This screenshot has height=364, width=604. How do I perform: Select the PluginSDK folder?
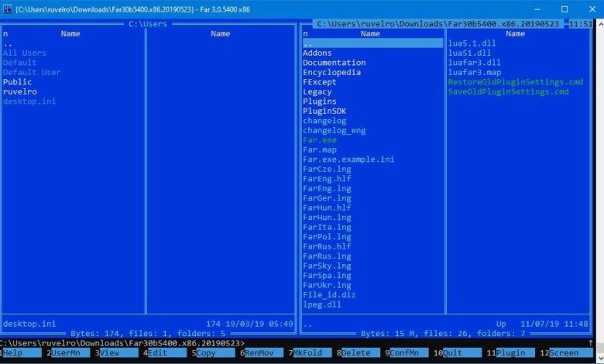tap(324, 111)
